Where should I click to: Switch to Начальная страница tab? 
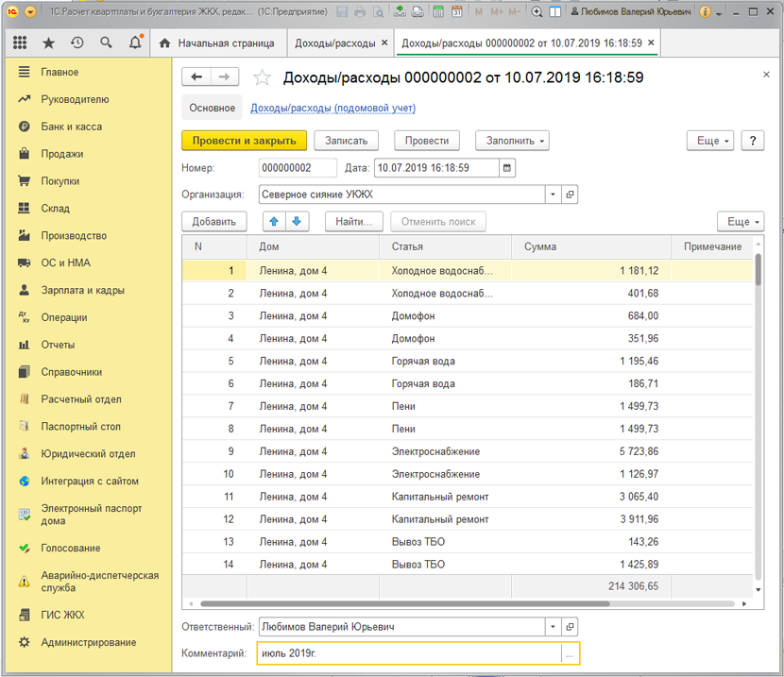(217, 43)
